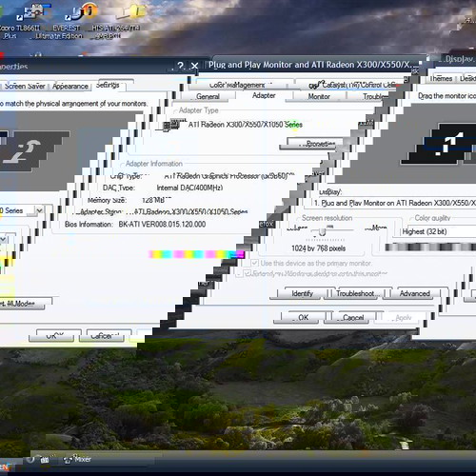
Task: Click the round quick launch icon beside taskbar start
Action: [x=30, y=460]
